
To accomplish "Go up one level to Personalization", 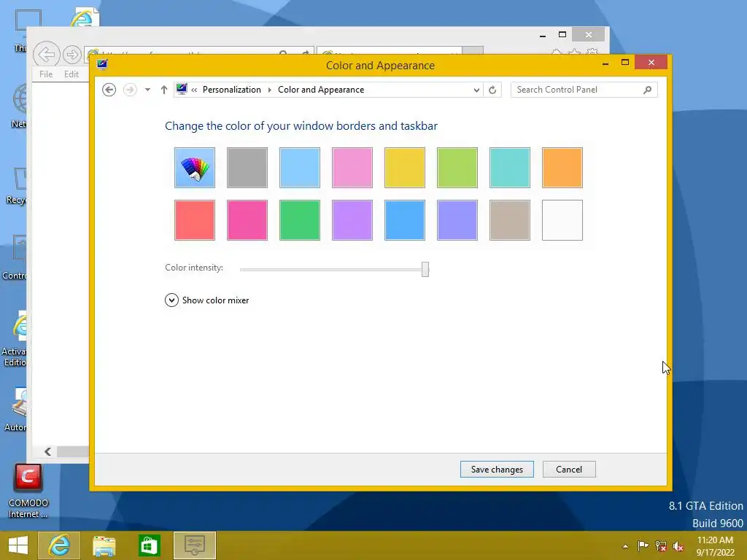I will click(164, 90).
